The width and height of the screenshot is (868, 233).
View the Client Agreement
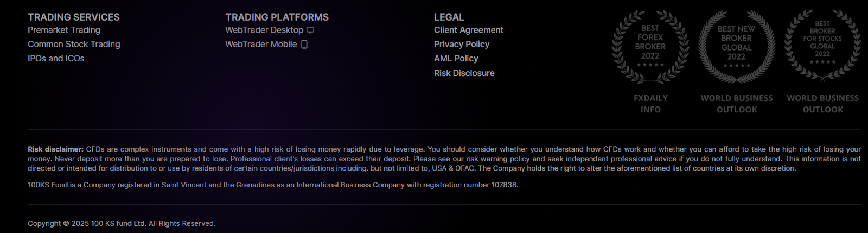[x=469, y=30]
